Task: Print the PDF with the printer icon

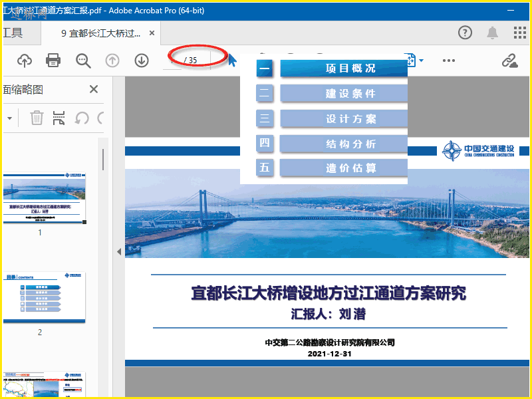Action: tap(53, 61)
